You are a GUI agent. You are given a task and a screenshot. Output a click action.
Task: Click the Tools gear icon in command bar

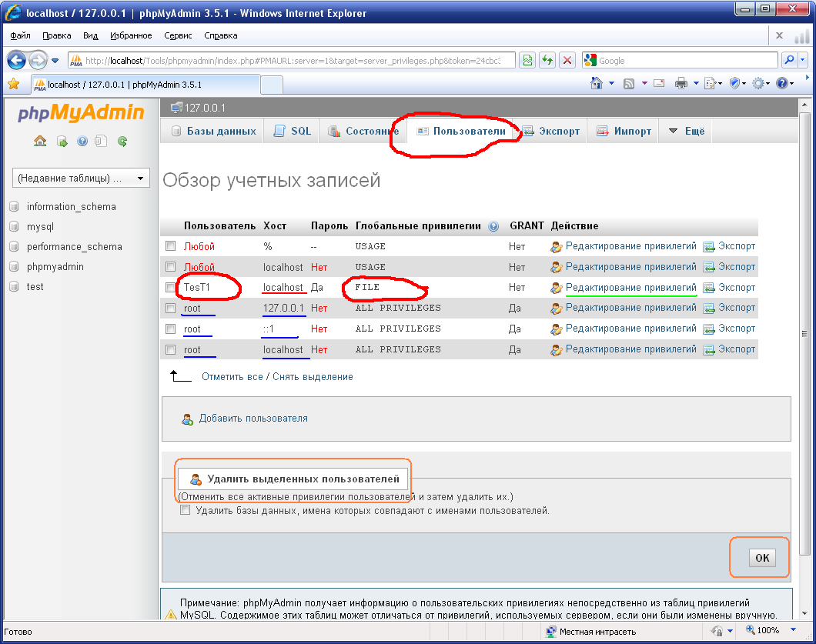point(758,83)
